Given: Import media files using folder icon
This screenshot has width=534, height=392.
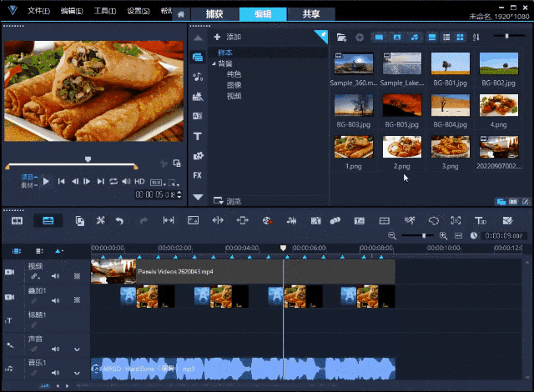Looking at the screenshot, I should [x=341, y=38].
